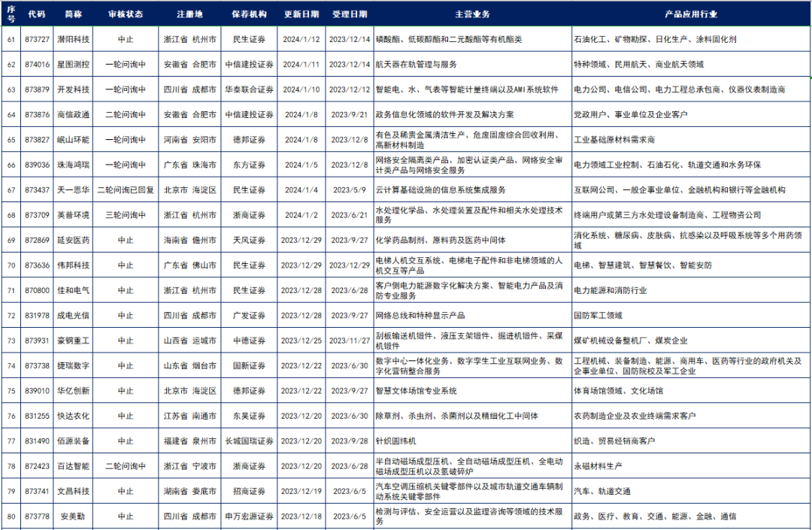Click company name 豪钢重工
The height and width of the screenshot is (530, 812).
(74, 341)
